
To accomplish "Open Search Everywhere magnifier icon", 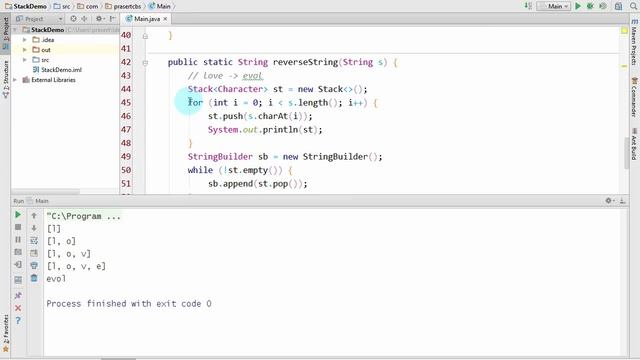I will pos(634,6).
